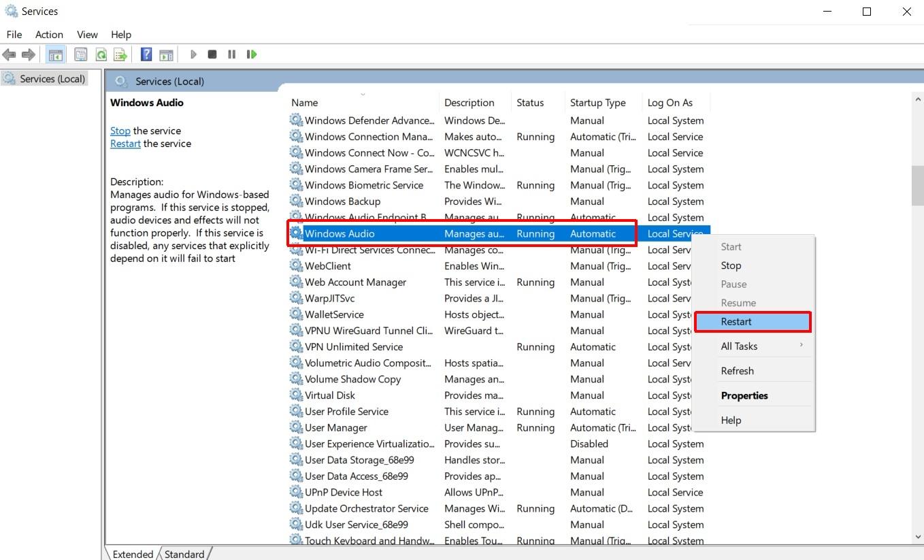The height and width of the screenshot is (560, 924).
Task: Open the Action menu
Action: point(49,35)
